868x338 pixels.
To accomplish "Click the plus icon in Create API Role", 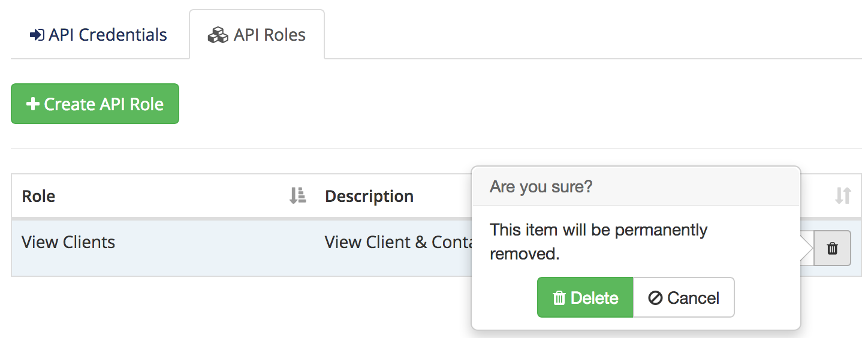I will click(x=32, y=104).
